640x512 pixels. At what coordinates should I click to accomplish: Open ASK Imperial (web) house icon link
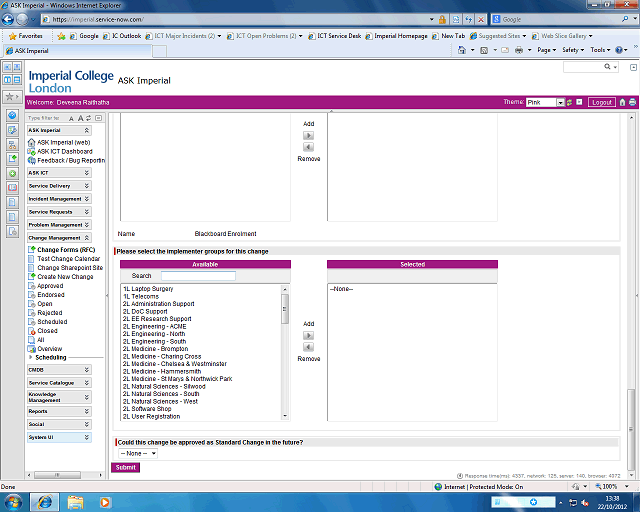pyautogui.click(x=32, y=142)
